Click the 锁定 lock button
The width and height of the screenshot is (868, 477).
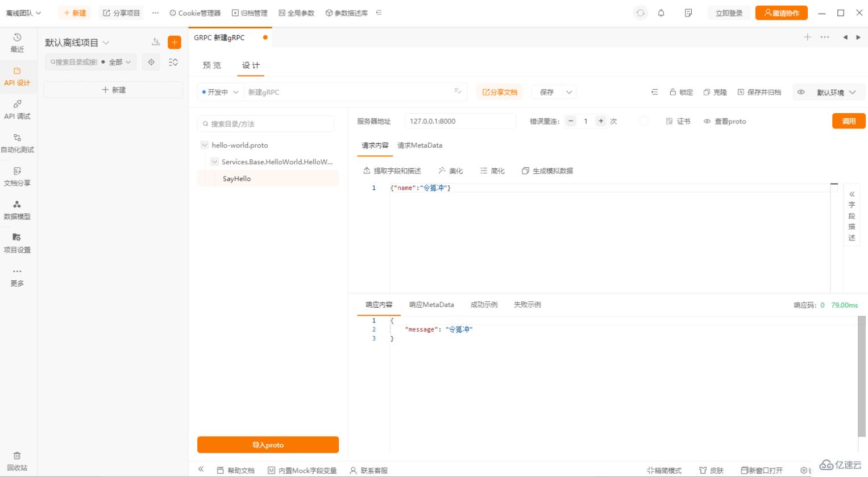(x=681, y=92)
